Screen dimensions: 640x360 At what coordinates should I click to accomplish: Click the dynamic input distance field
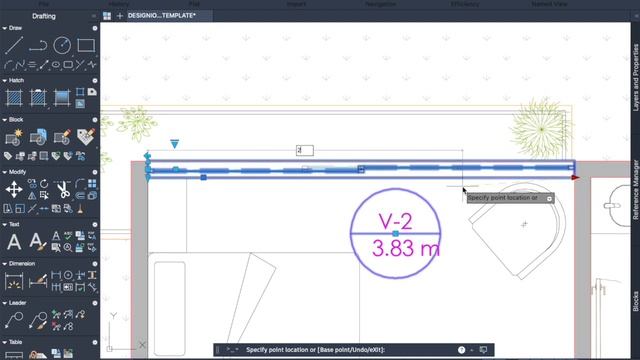pos(305,150)
